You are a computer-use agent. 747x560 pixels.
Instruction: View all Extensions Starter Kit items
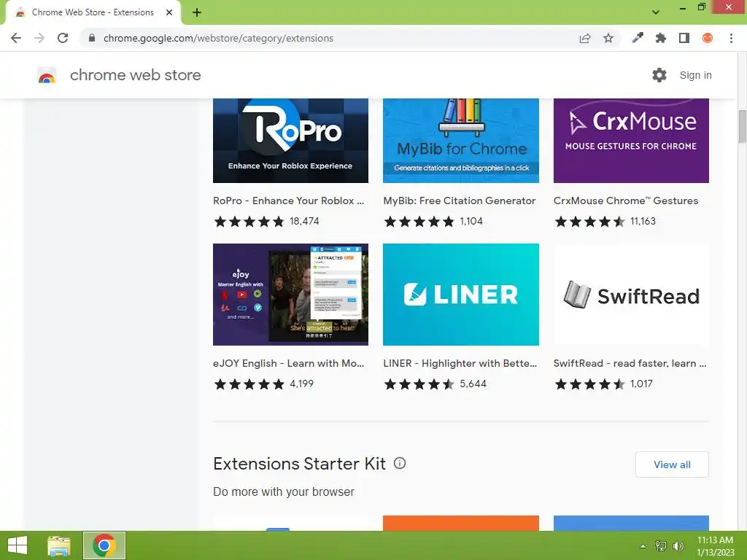tap(672, 464)
